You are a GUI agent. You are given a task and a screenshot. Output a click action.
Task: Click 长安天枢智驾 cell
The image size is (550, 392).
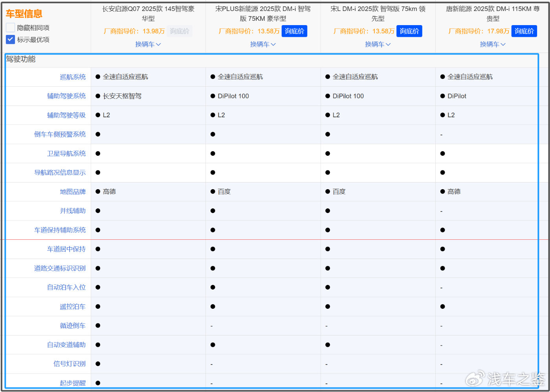click(122, 96)
